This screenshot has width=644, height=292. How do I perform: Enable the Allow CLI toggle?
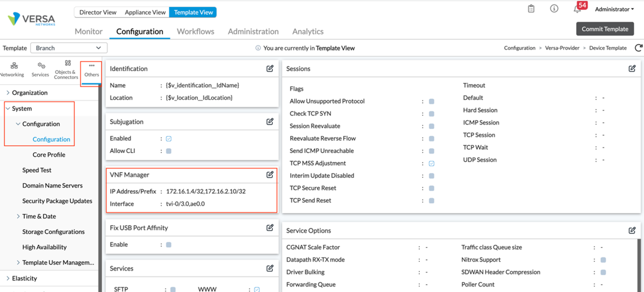click(x=169, y=151)
